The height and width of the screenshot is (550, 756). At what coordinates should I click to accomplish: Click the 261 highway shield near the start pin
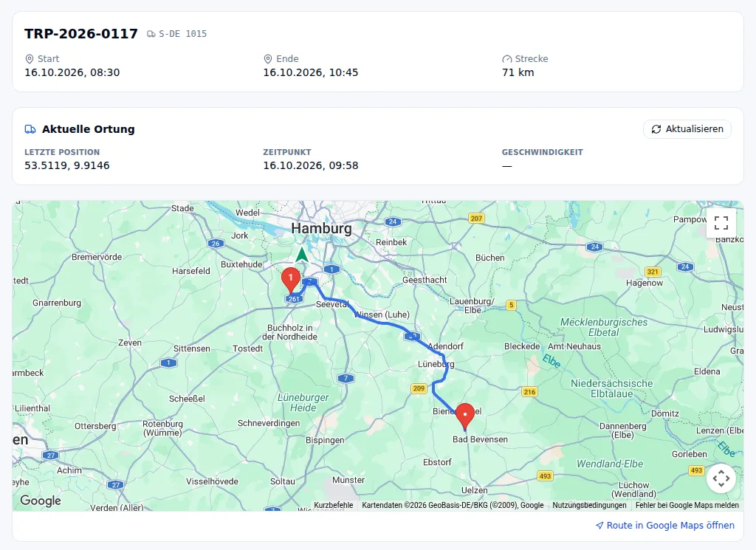(294, 299)
